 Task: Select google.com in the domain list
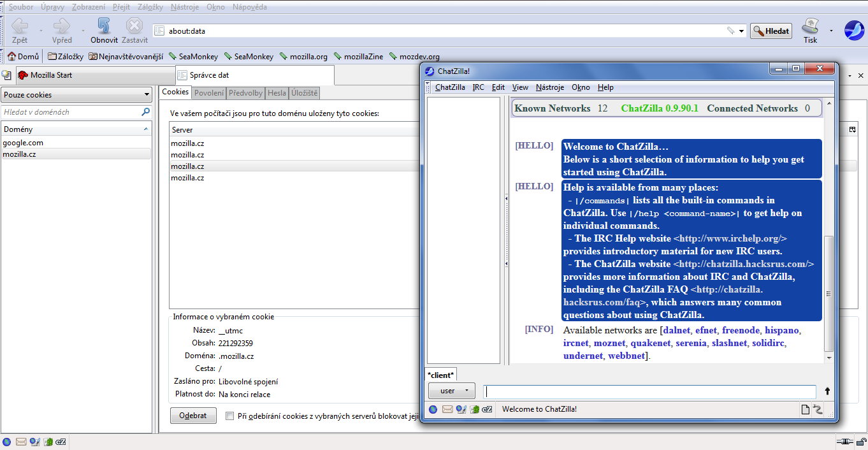point(76,143)
